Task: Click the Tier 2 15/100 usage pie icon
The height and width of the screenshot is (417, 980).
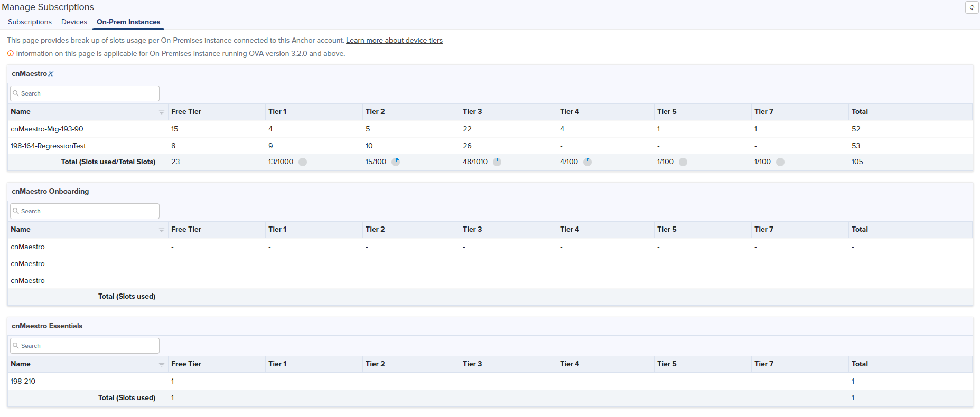Action: [x=396, y=162]
